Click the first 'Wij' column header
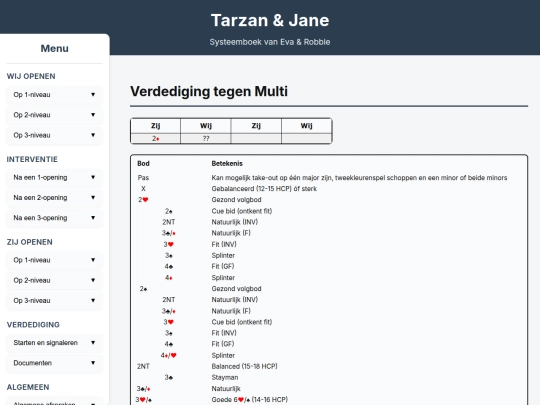 (206, 126)
